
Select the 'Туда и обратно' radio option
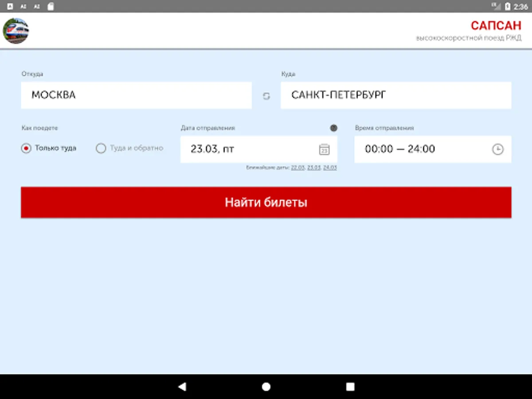(x=129, y=148)
